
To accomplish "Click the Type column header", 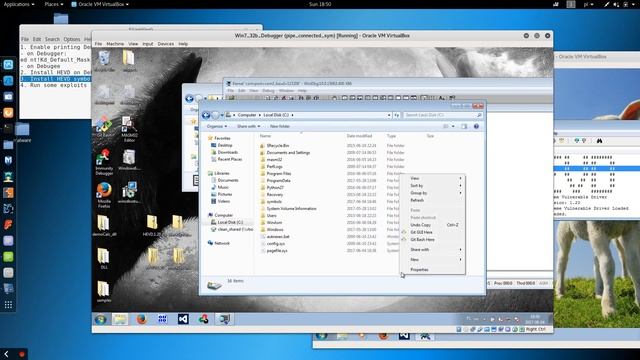I will click(x=391, y=136).
